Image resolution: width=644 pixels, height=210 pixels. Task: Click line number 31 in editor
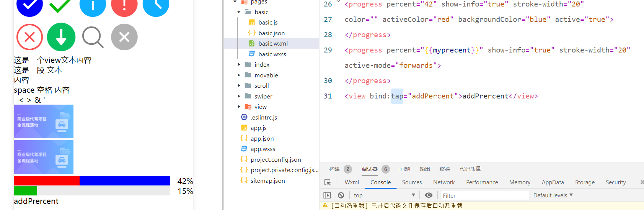point(328,96)
